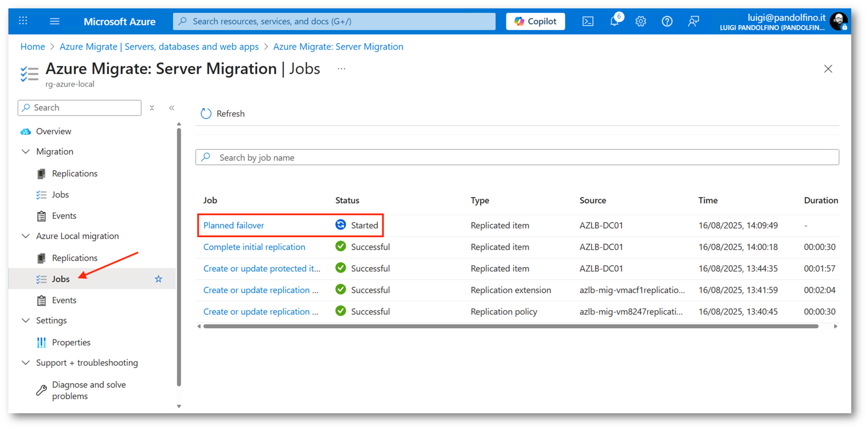868x430 pixels.
Task: Favorite the Jobs item with star
Action: click(x=158, y=279)
